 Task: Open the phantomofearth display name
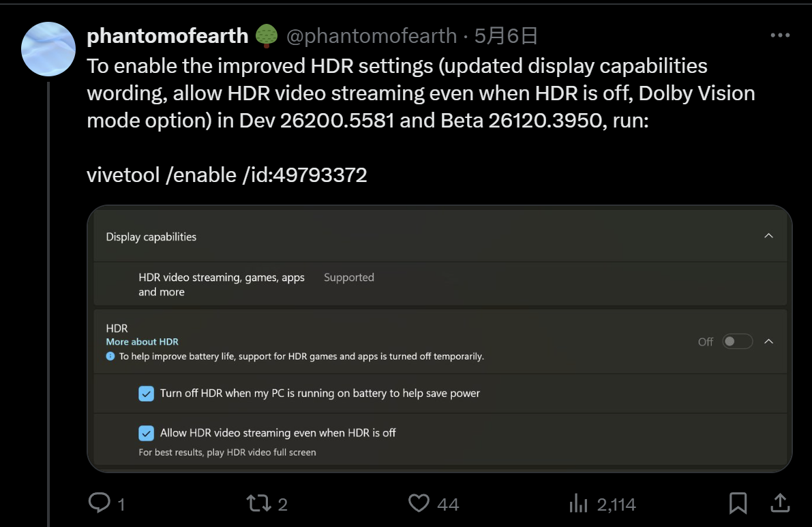click(167, 35)
